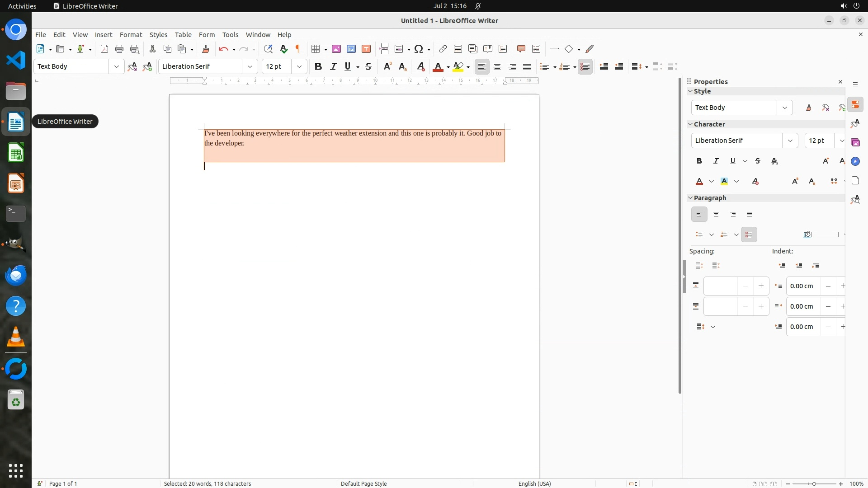Toggle formatting marks pilcrow icon
The height and width of the screenshot is (488, 868).
click(x=298, y=49)
